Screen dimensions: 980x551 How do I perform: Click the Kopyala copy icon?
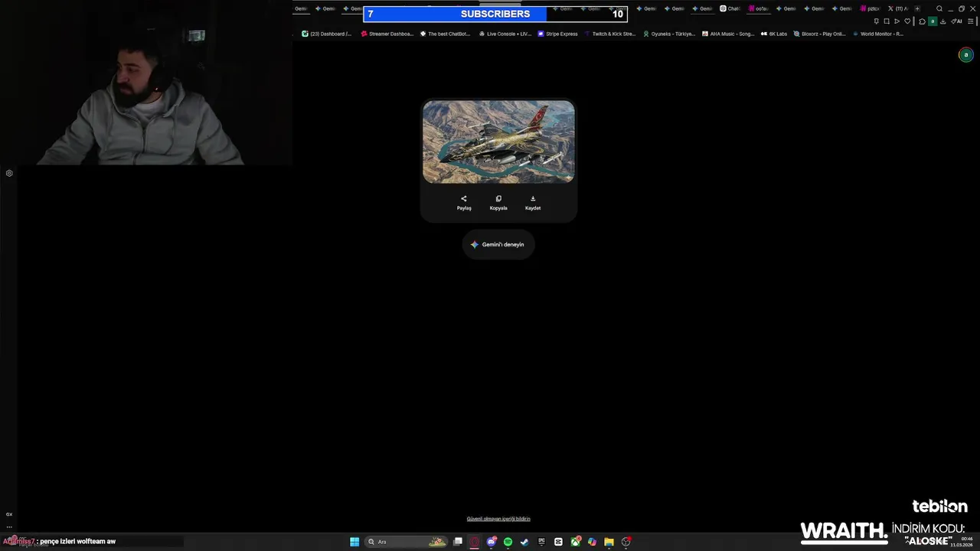click(x=498, y=199)
